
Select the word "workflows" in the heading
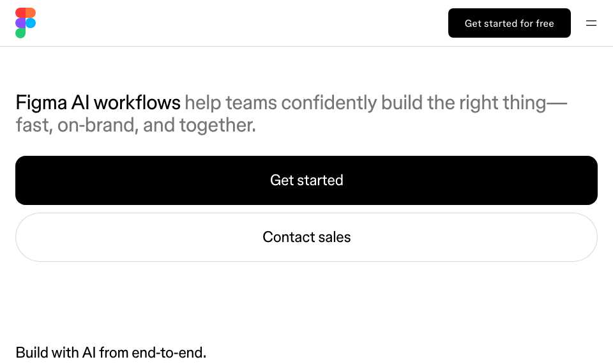[137, 103]
